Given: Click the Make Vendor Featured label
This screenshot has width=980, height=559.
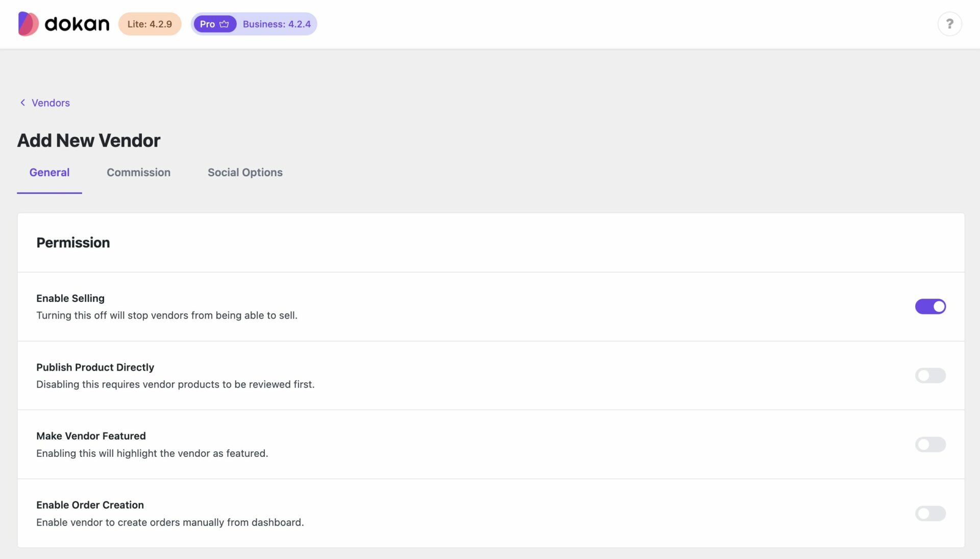Looking at the screenshot, I should [91, 436].
